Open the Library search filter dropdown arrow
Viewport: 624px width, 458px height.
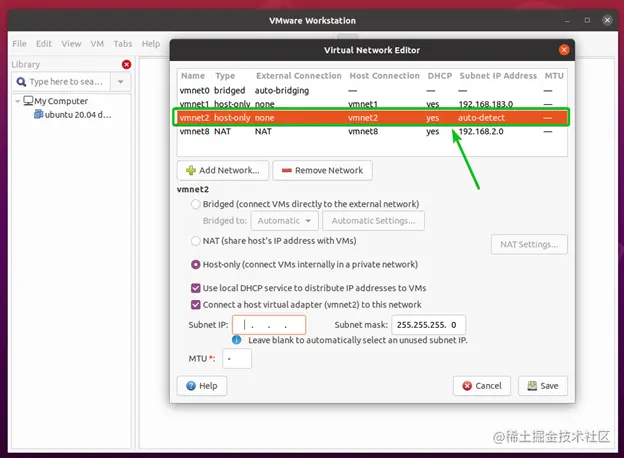coord(121,82)
